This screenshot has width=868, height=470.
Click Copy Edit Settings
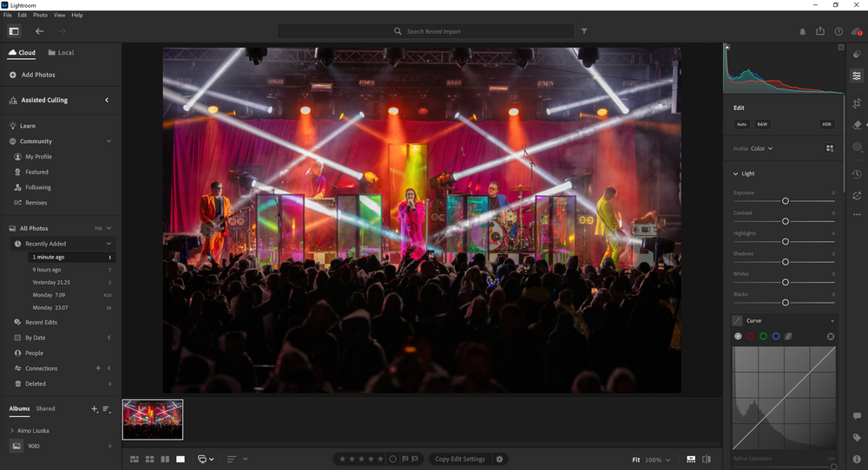tap(460, 459)
